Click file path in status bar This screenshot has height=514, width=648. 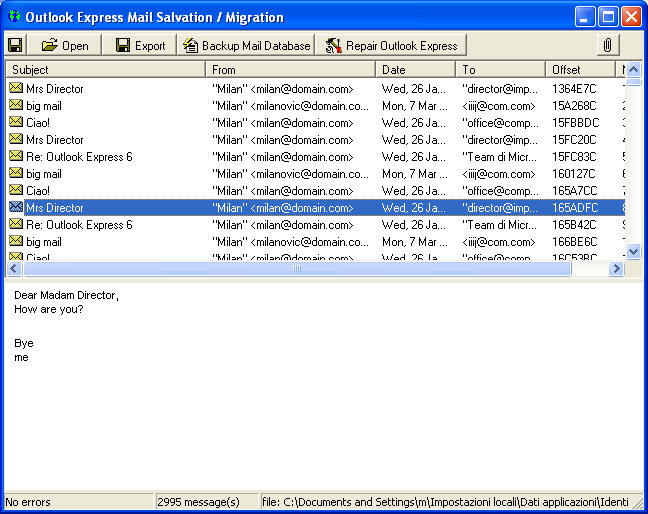click(x=446, y=502)
